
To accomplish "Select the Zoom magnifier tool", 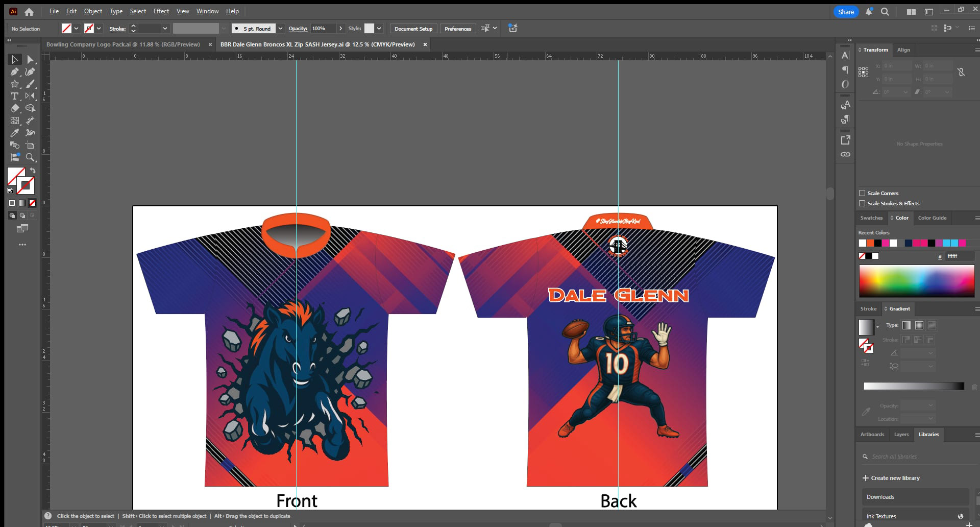I will pyautogui.click(x=31, y=157).
